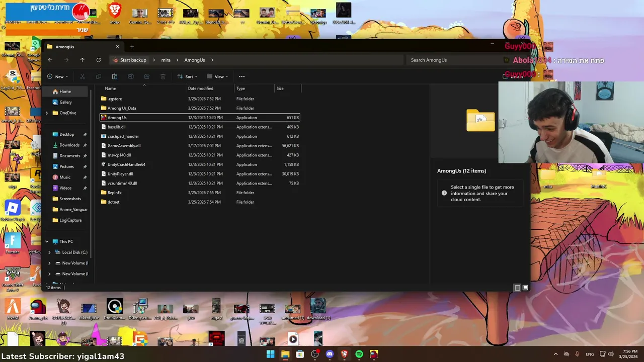The height and width of the screenshot is (362, 644).
Task: Click the Share toolbar icon
Action: (147, 76)
